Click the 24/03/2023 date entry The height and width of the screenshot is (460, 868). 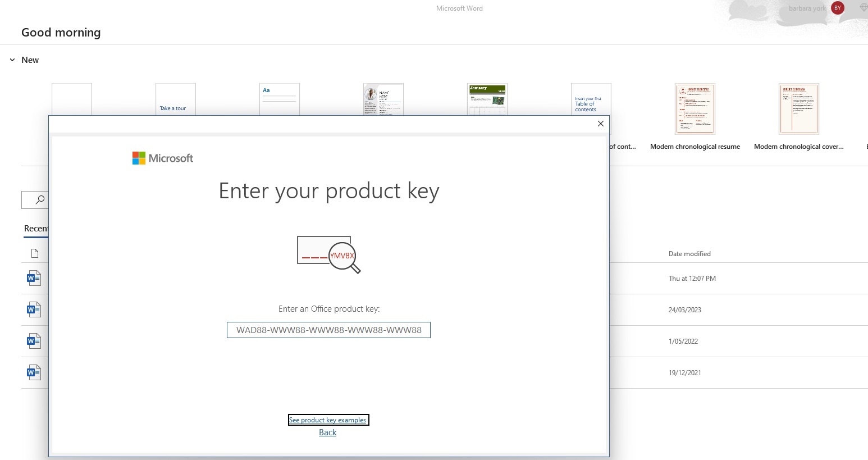point(684,310)
